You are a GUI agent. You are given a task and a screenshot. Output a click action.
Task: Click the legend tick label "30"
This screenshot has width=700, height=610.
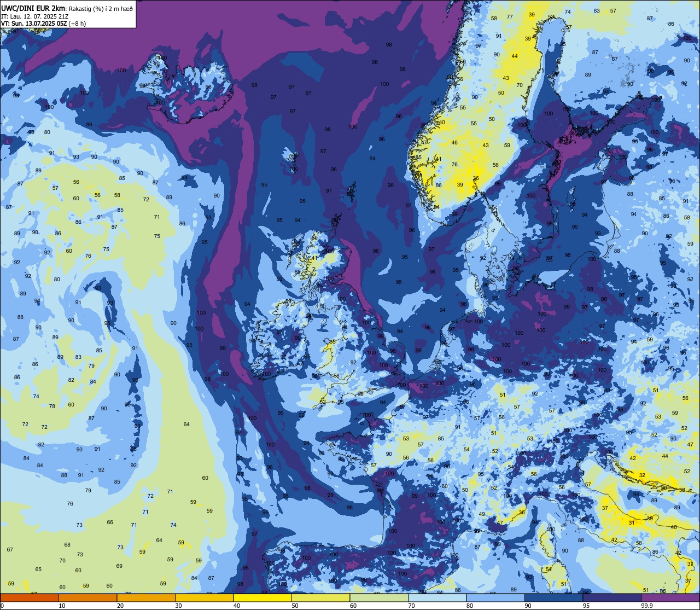[x=178, y=606]
